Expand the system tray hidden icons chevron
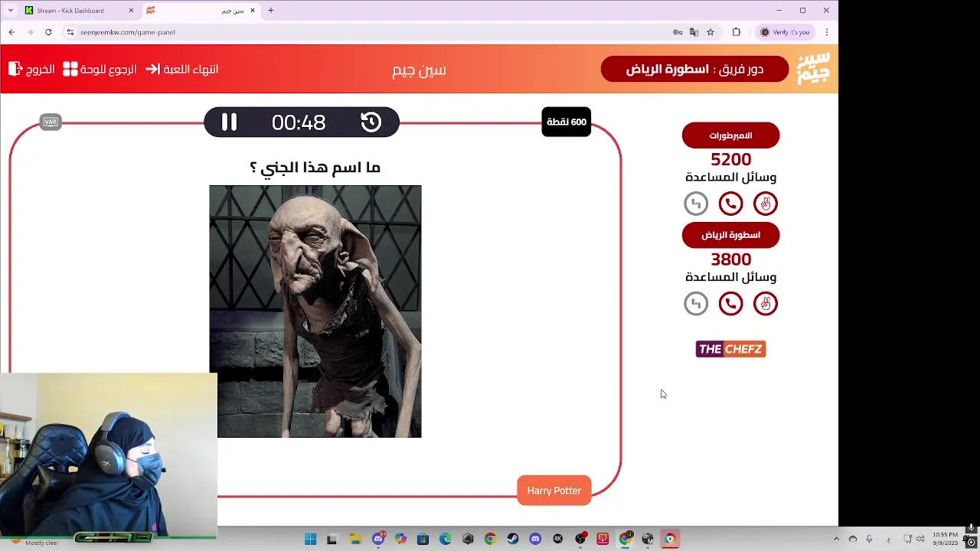Screen dimensions: 980x551 [836, 540]
